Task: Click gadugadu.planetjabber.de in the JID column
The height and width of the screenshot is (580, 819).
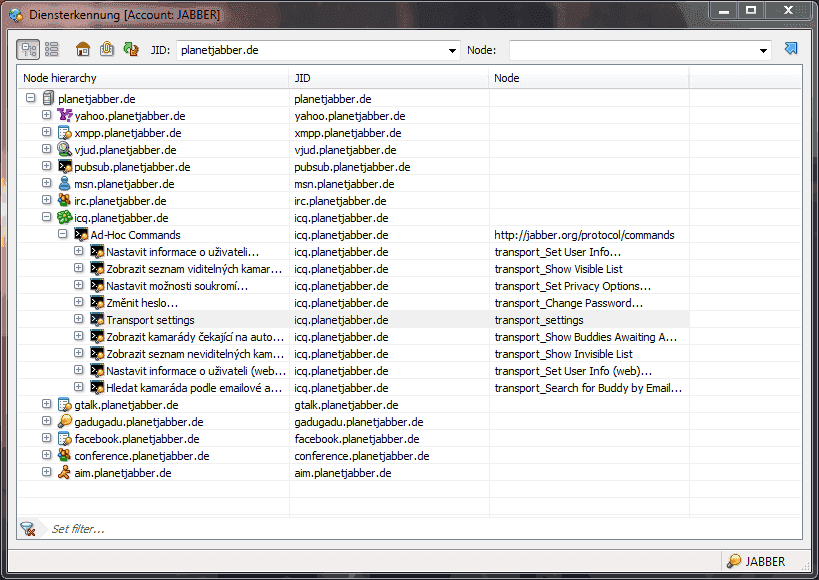Action: (358, 422)
